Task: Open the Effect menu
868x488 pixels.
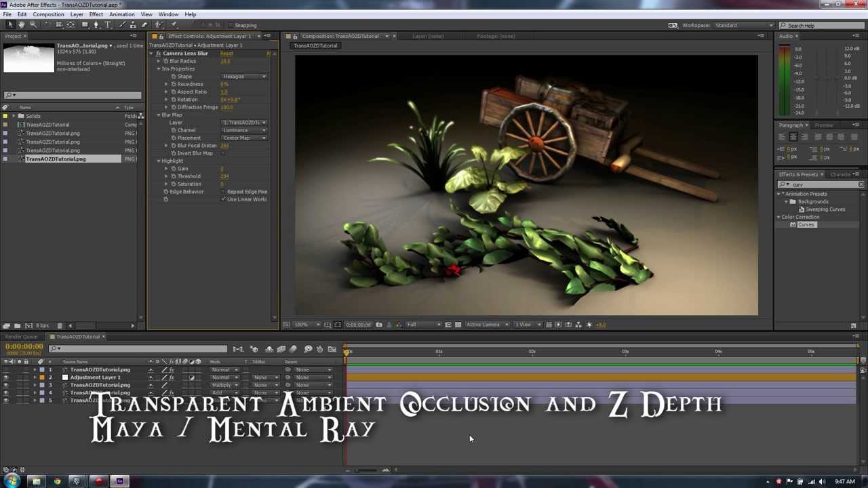Action: pos(96,14)
